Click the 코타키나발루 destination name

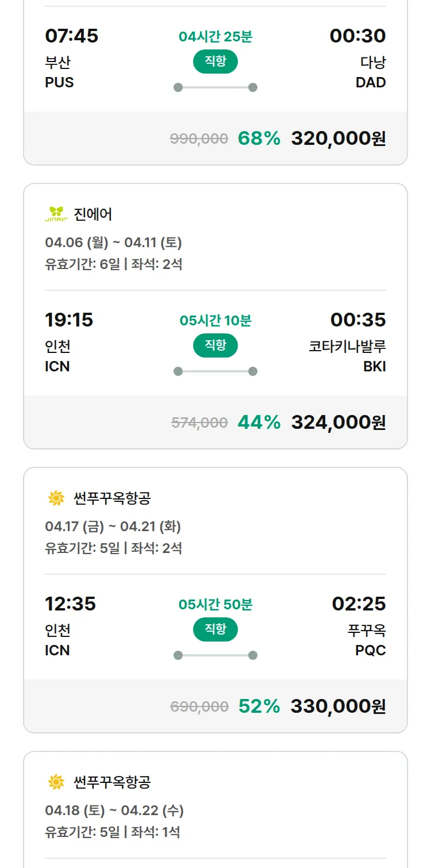click(347, 347)
